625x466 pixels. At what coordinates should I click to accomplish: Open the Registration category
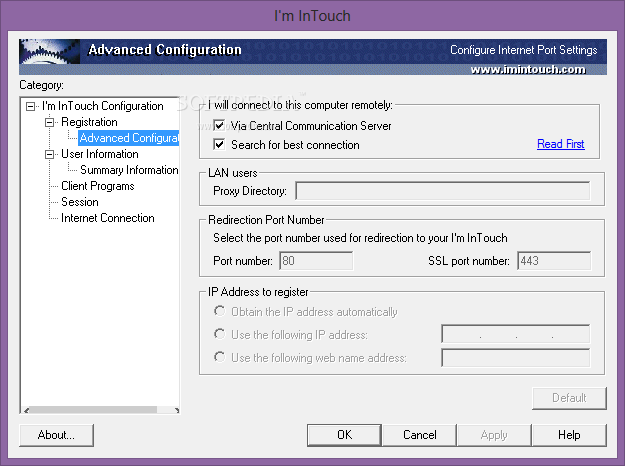89,122
